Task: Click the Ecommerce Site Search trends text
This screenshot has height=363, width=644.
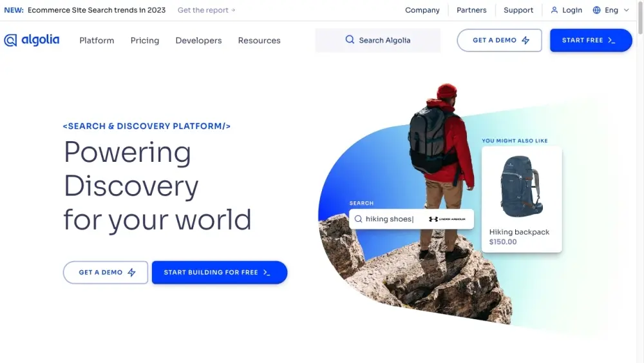Action: click(x=97, y=10)
